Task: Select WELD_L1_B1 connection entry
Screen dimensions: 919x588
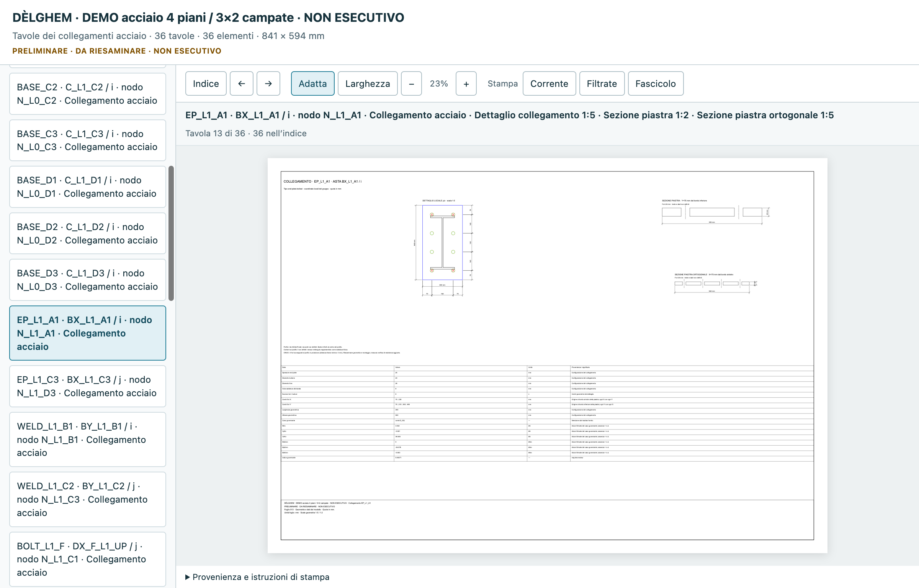Action: point(88,439)
